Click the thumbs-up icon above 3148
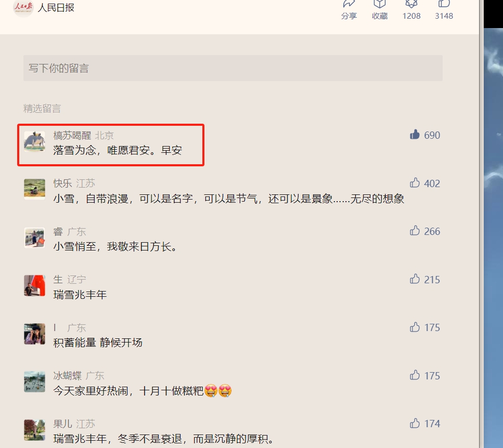 (x=444, y=4)
